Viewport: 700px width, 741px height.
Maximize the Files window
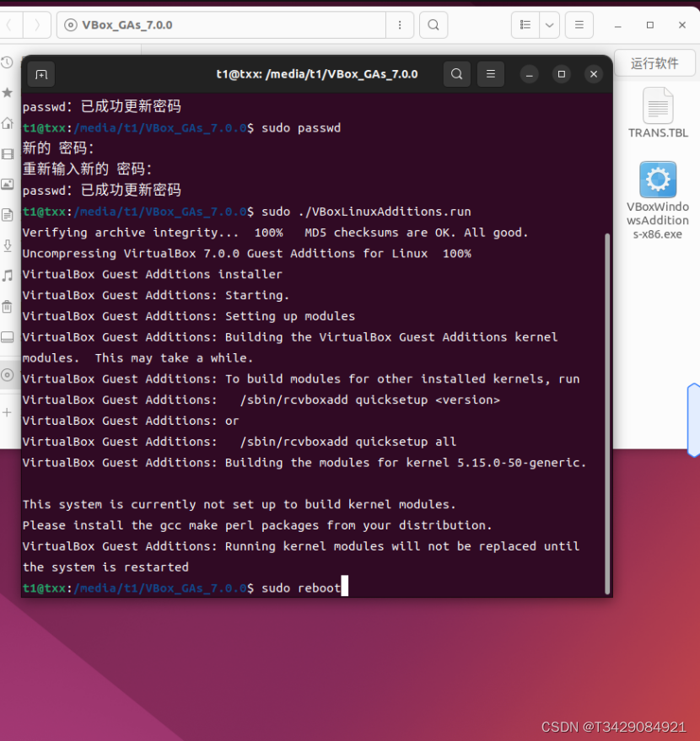[x=650, y=25]
